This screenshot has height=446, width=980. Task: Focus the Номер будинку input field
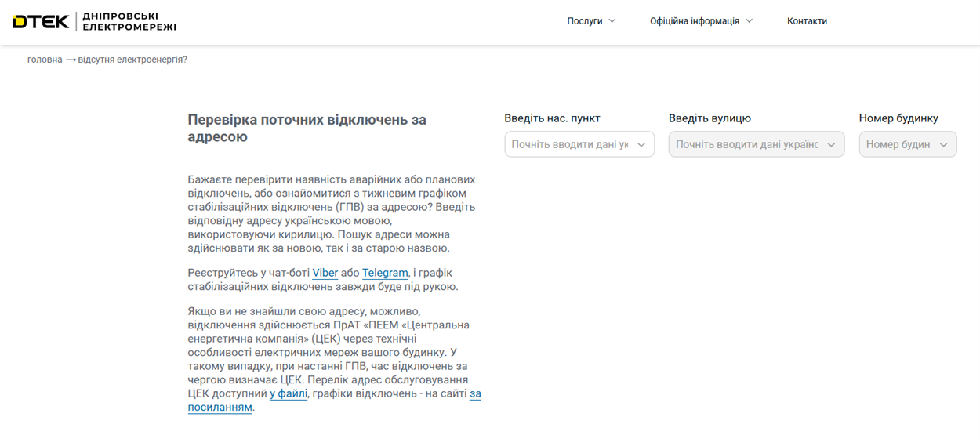click(x=898, y=144)
